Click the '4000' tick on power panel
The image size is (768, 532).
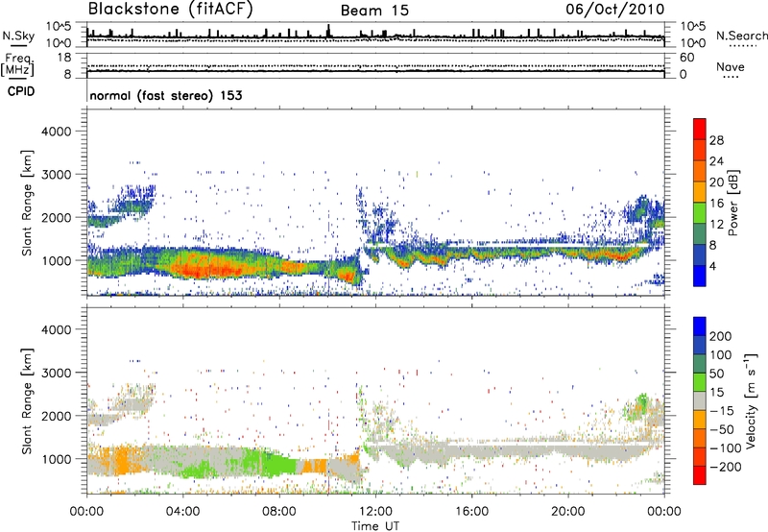56,132
